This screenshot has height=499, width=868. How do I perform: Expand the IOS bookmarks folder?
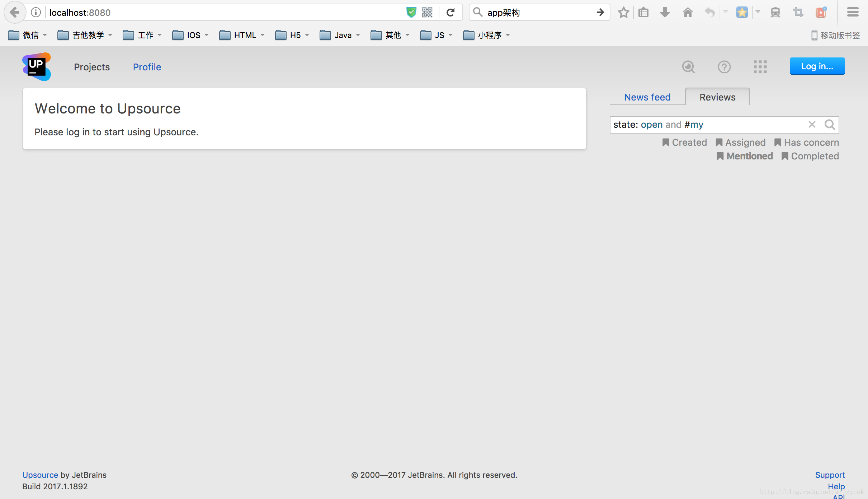[x=190, y=35]
